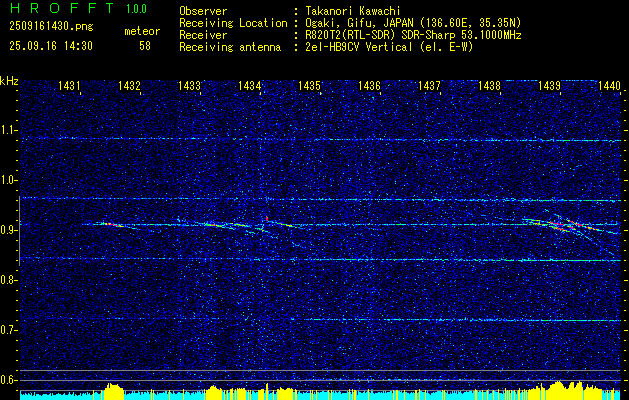629x400 pixels.
Task: Click the 1434 time marker
Action: coord(250,85)
